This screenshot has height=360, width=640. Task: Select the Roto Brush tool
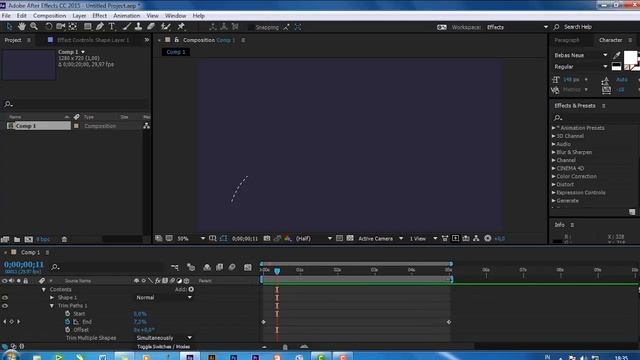[x=165, y=27]
